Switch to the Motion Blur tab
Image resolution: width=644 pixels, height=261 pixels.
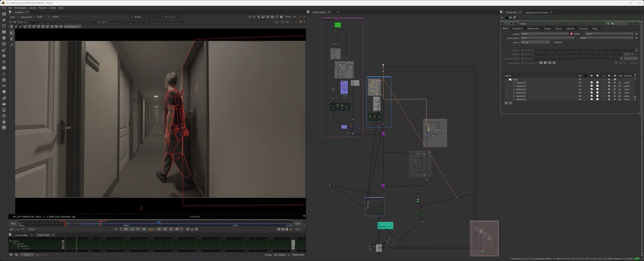[x=533, y=29]
